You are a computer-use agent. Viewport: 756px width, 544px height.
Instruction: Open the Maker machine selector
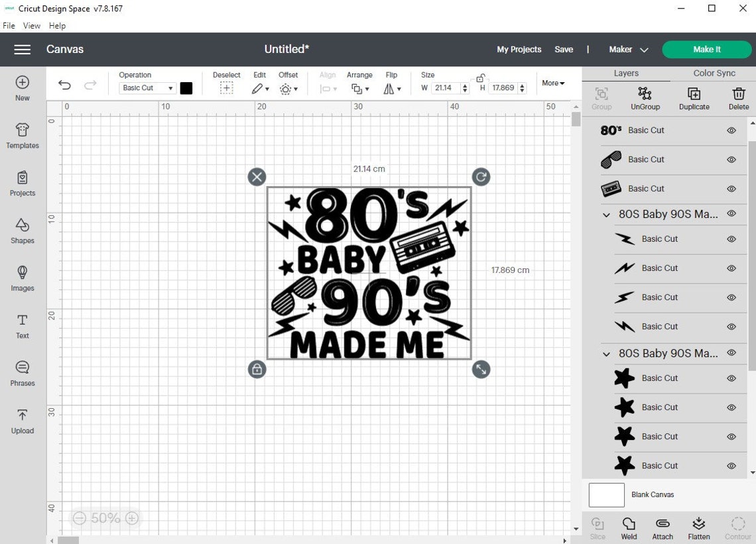pyautogui.click(x=626, y=49)
